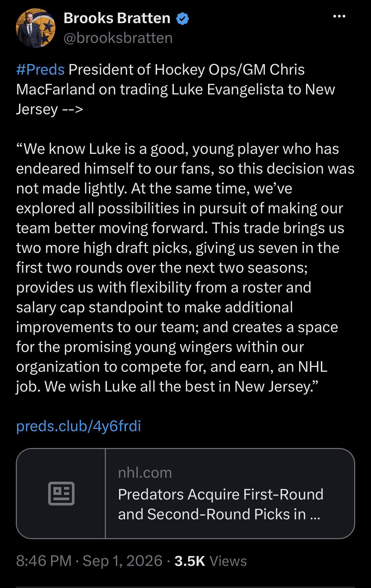Click the article icon in link card
The image size is (371, 588).
coord(61,493)
